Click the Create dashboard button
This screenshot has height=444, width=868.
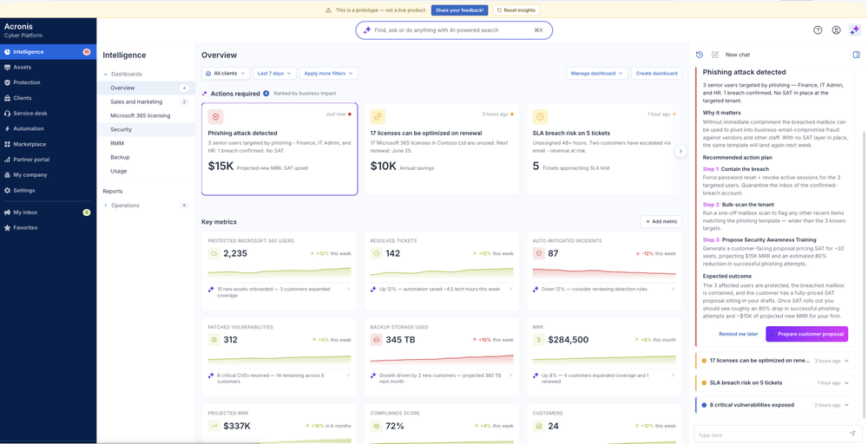point(656,74)
